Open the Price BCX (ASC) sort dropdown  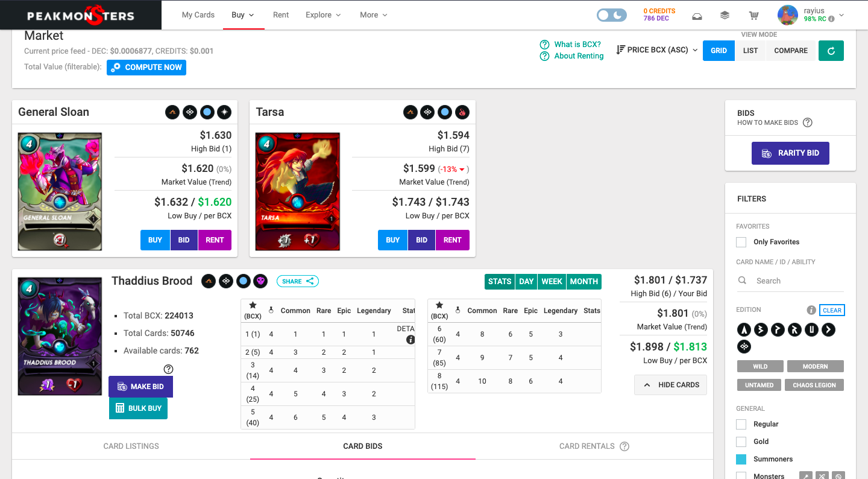[x=656, y=50]
